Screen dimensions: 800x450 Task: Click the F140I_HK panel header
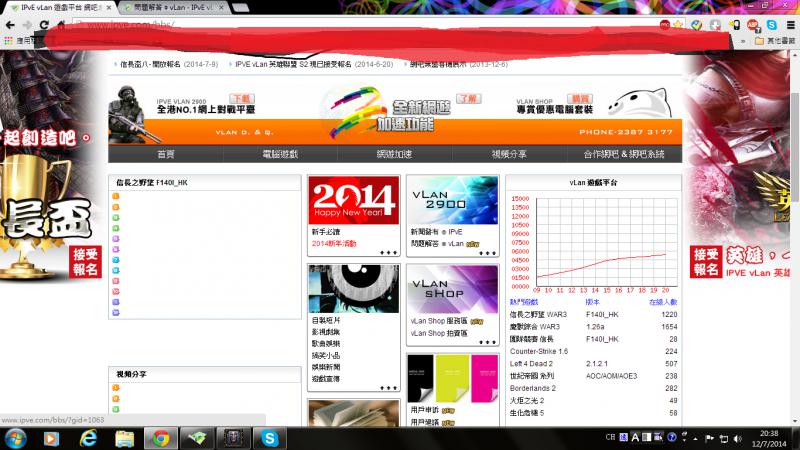tap(205, 182)
